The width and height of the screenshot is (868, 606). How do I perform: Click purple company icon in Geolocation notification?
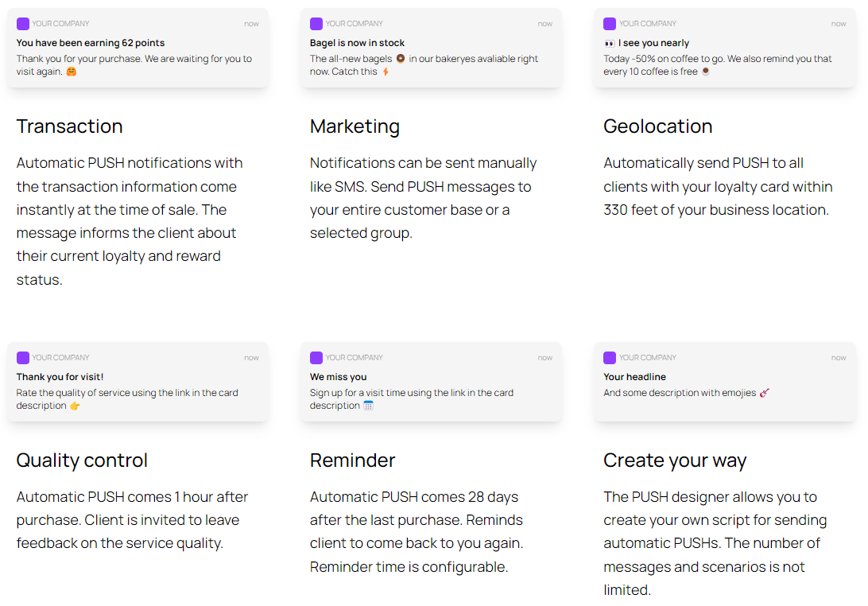point(610,24)
